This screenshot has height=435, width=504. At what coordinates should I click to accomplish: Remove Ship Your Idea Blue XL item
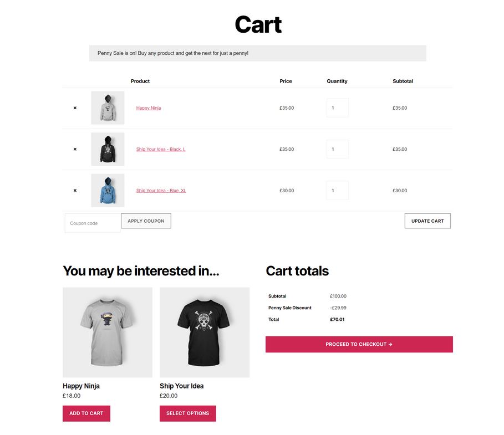(x=75, y=191)
